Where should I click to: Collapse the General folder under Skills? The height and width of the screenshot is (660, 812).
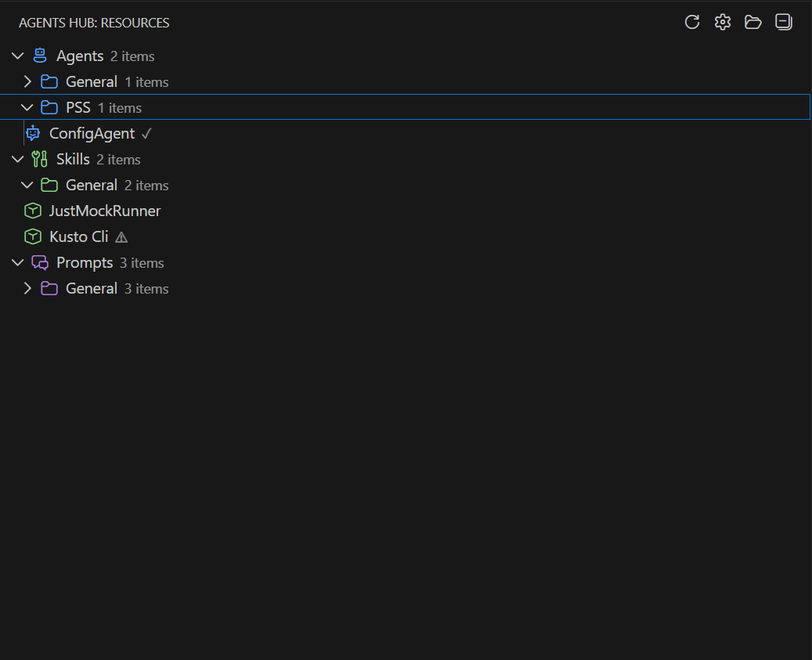pos(27,186)
